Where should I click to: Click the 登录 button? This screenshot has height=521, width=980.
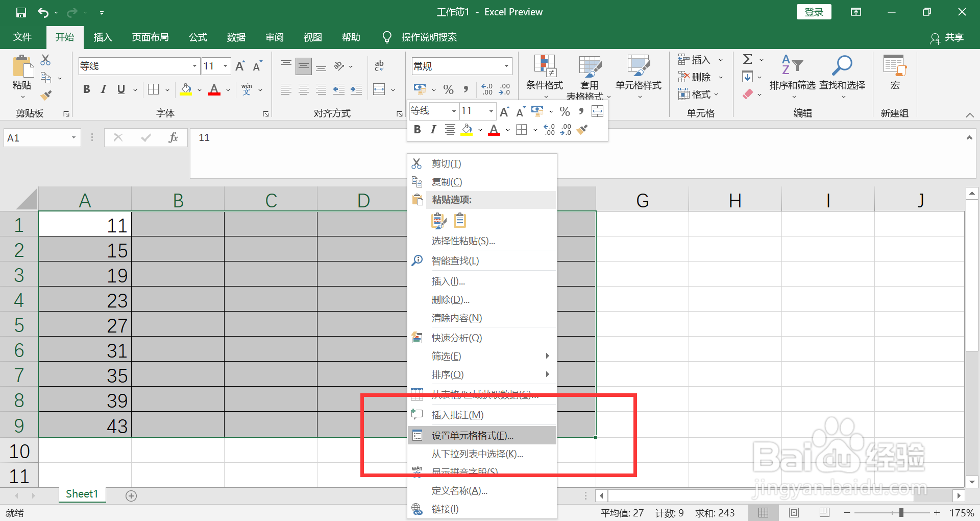click(814, 11)
